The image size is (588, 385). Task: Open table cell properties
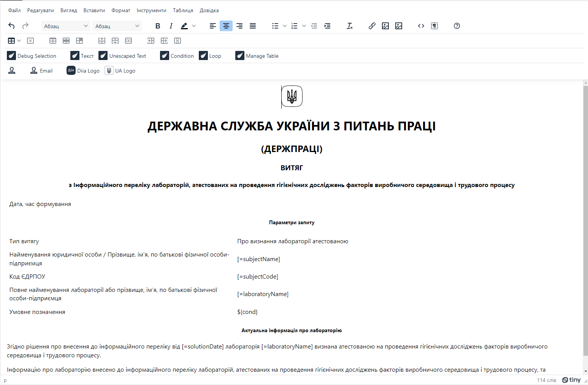[x=79, y=41]
